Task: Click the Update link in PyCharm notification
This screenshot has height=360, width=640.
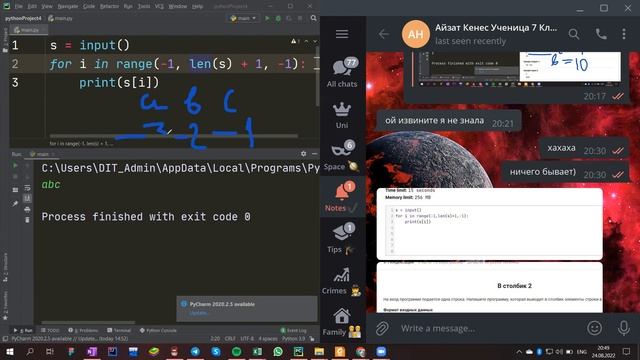Action: pos(199,313)
